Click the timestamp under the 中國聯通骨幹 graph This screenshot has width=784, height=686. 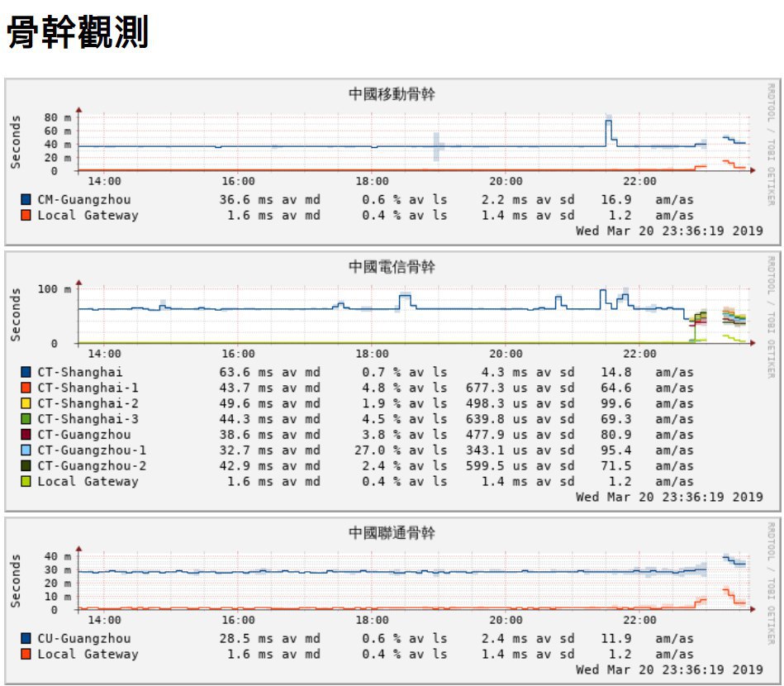(669, 669)
